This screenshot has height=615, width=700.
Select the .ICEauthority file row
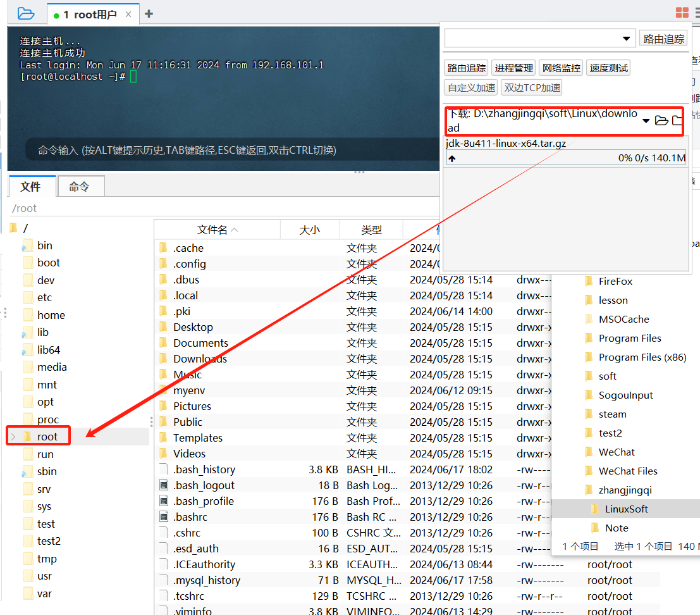tap(407, 564)
